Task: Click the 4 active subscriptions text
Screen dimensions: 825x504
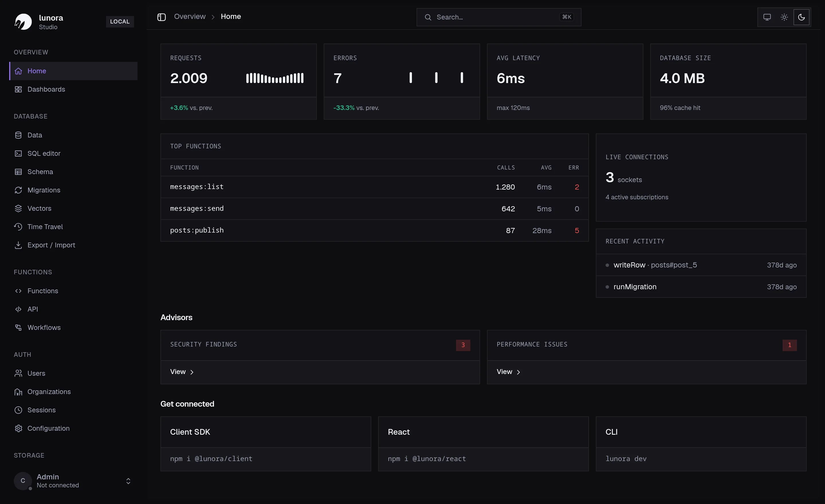Action: (637, 197)
